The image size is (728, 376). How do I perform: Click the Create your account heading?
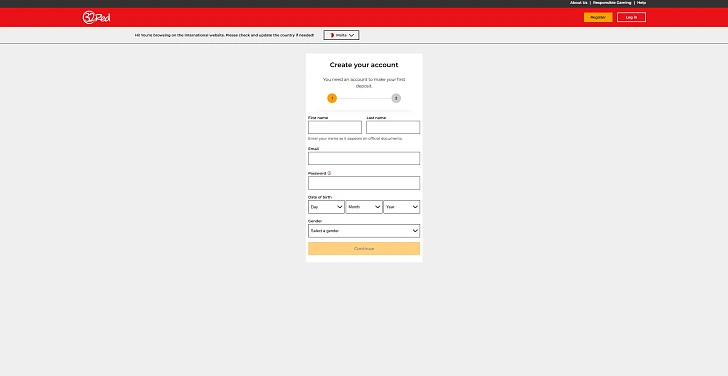click(x=364, y=65)
